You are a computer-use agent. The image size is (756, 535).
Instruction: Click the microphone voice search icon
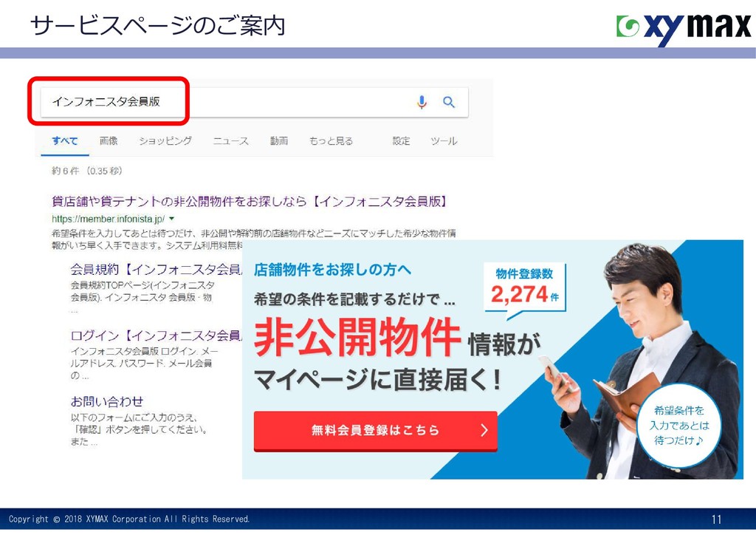[422, 102]
